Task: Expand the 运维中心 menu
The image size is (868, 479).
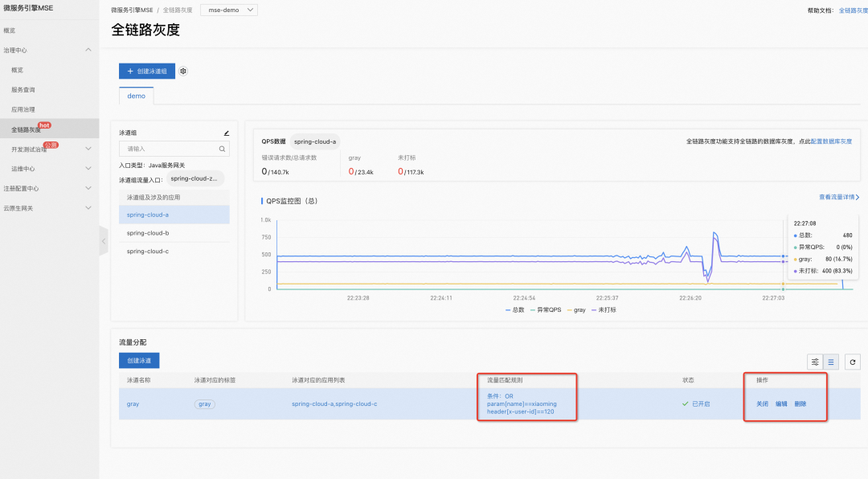Action: click(x=88, y=168)
